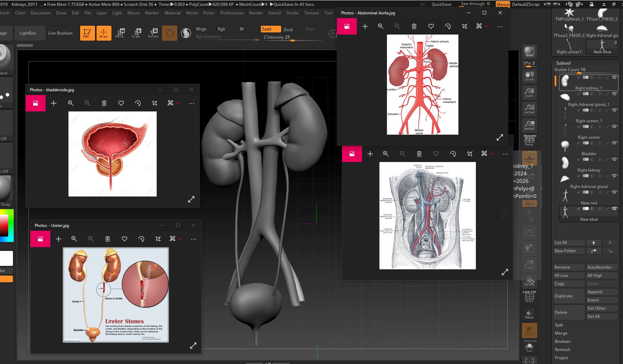Toggle visibility eye of Bladder subtool
623x364 pixels.
point(614,143)
